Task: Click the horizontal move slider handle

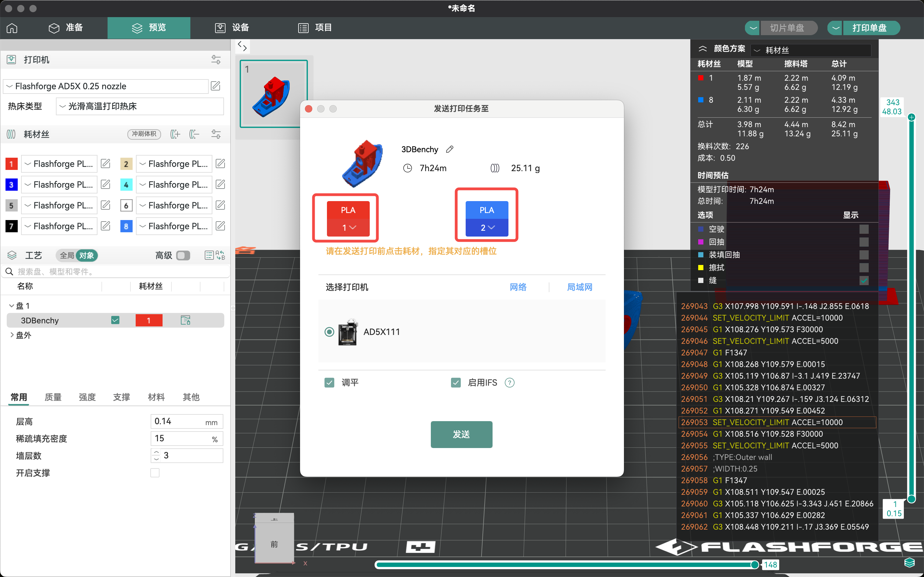Action: click(x=755, y=564)
